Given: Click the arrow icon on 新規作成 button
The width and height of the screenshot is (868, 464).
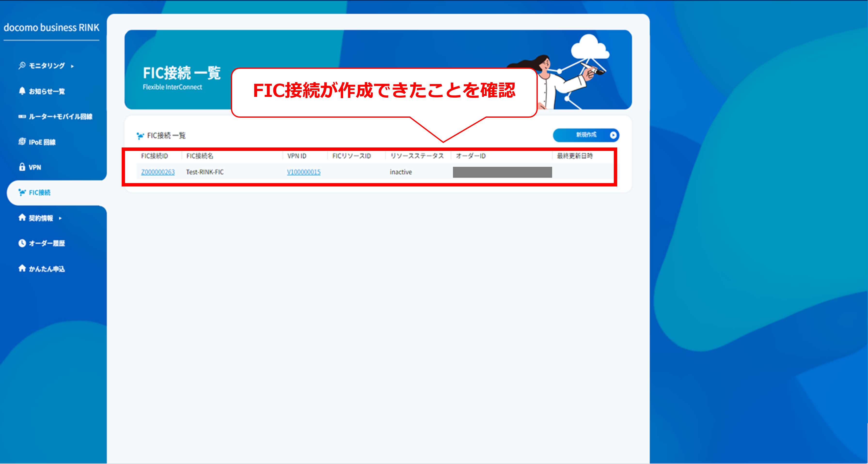Looking at the screenshot, I should click(x=613, y=135).
